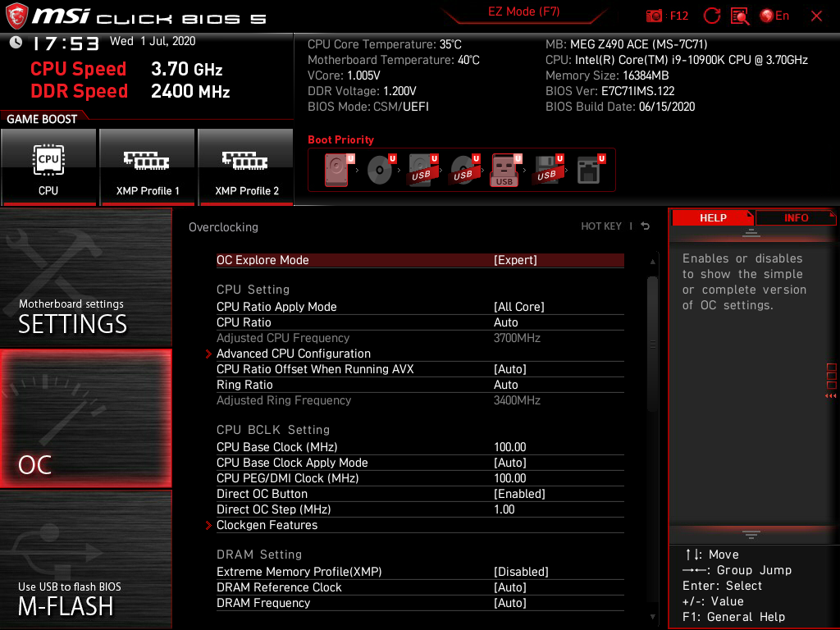
Task: Switch to the INFO tab
Action: (x=796, y=217)
